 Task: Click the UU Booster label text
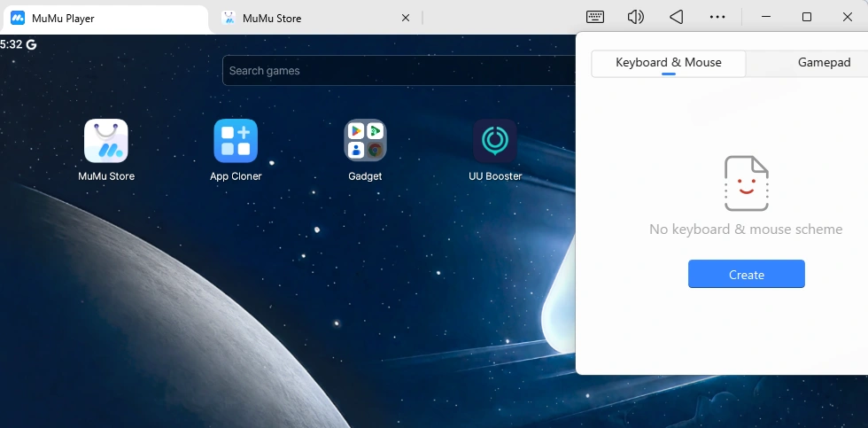[x=495, y=176]
